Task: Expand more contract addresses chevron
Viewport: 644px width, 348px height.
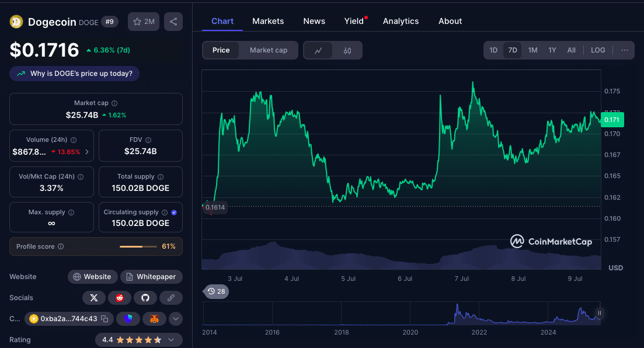Action: [x=175, y=319]
